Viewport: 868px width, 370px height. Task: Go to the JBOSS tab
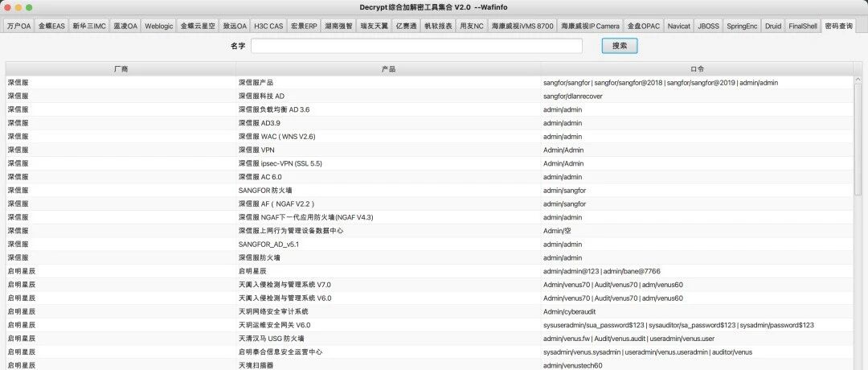(708, 26)
